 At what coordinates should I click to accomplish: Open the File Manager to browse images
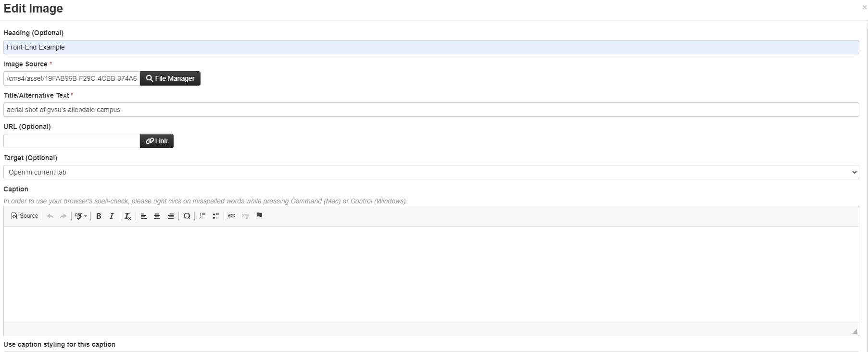tap(169, 78)
